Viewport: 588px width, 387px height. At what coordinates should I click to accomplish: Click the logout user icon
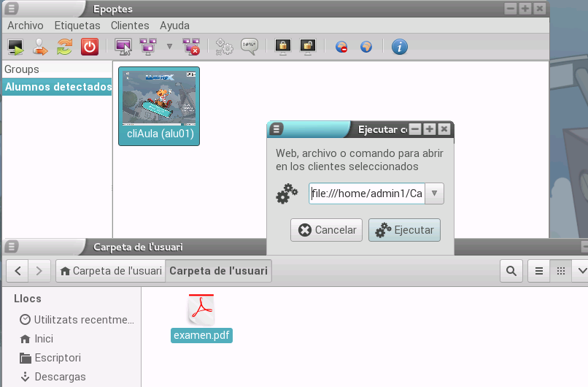coord(40,47)
